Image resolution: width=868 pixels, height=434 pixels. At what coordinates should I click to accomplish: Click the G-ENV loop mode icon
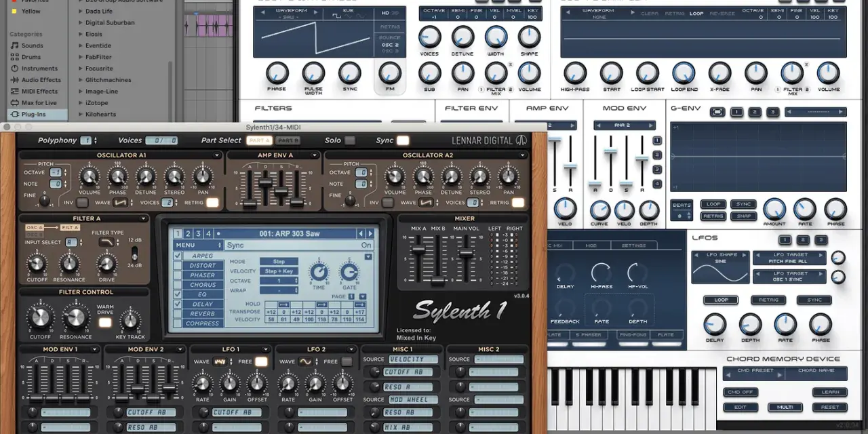click(717, 112)
